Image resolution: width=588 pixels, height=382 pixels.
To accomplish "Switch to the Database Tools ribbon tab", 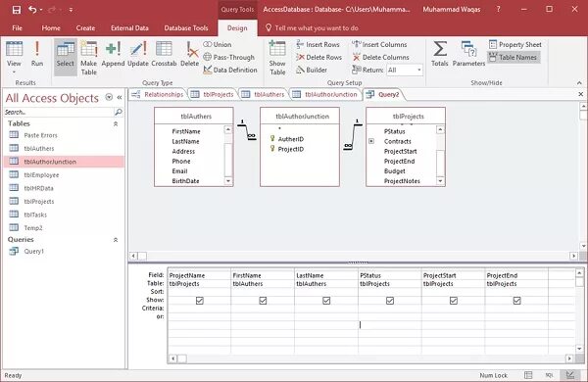I will click(x=186, y=27).
